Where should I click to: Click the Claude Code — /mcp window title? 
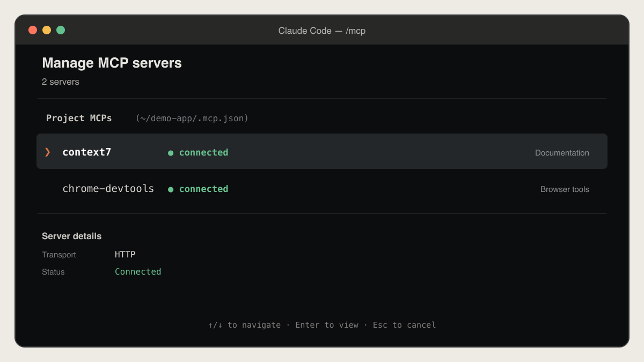pyautogui.click(x=322, y=31)
